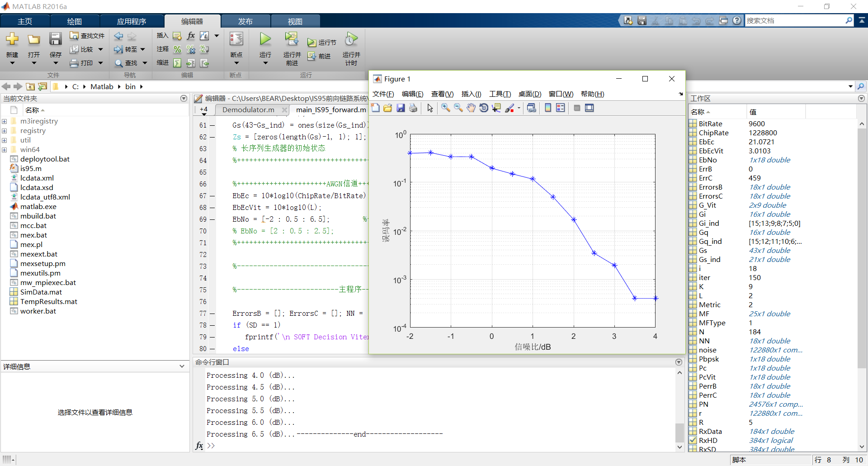Click the Run and Time (运行并计时) icon

351,39
